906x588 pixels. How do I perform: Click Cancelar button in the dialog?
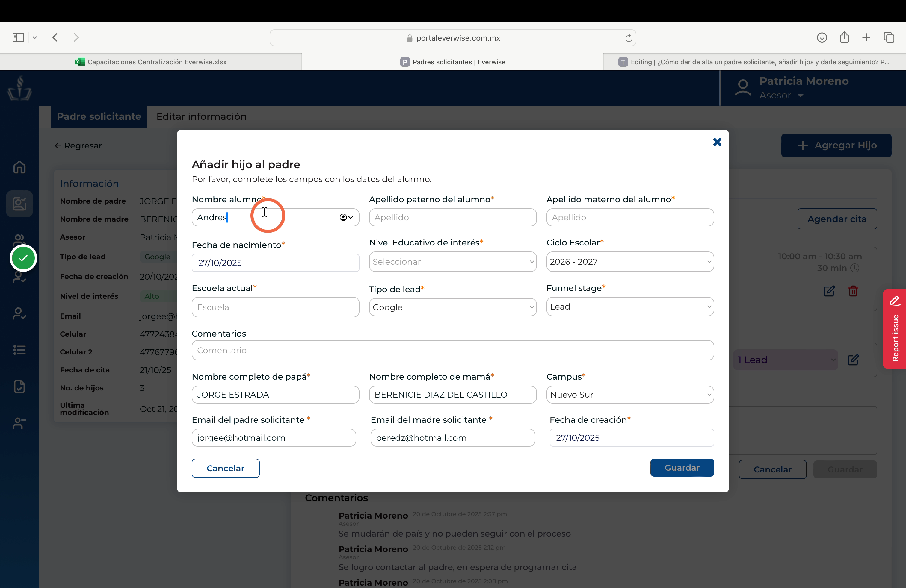coord(225,468)
